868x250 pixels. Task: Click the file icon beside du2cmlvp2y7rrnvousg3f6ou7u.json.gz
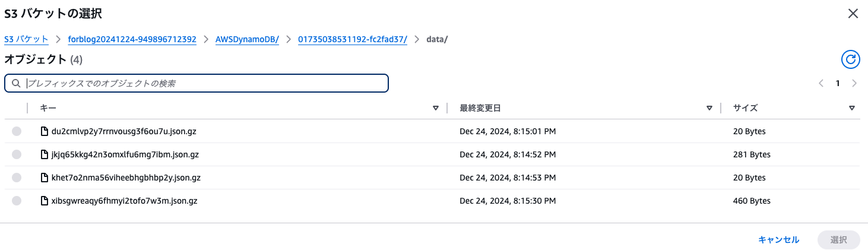[x=44, y=131]
